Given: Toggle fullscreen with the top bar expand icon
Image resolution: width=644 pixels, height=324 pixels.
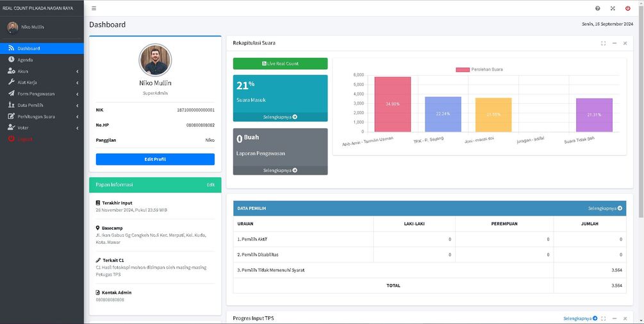Looking at the screenshot, I should [613, 8].
